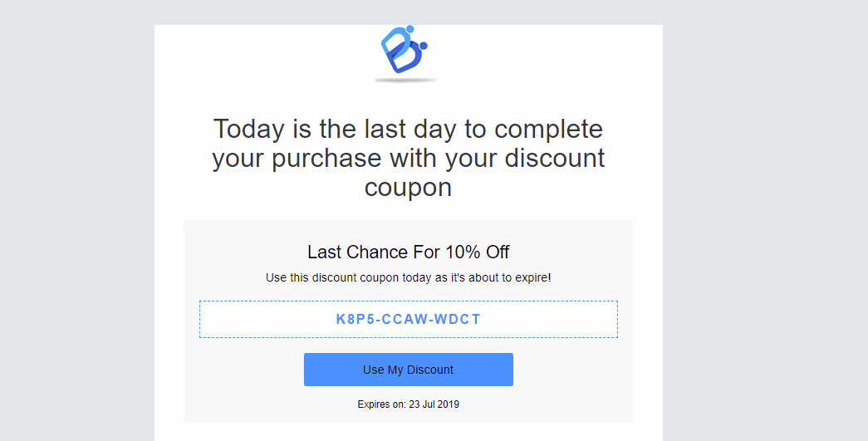868x441 pixels.
Task: Click the gray shadow beneath the logo
Action: (406, 81)
